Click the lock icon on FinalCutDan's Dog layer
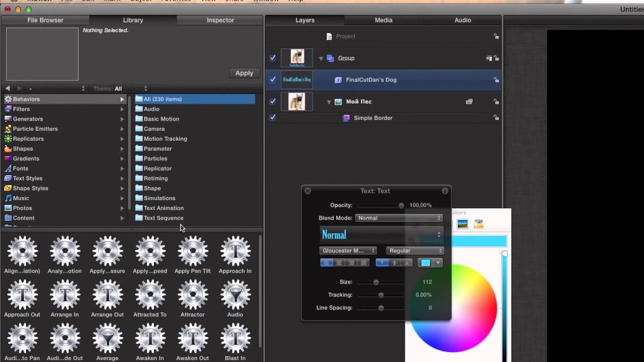644x362 pixels. [x=496, y=80]
